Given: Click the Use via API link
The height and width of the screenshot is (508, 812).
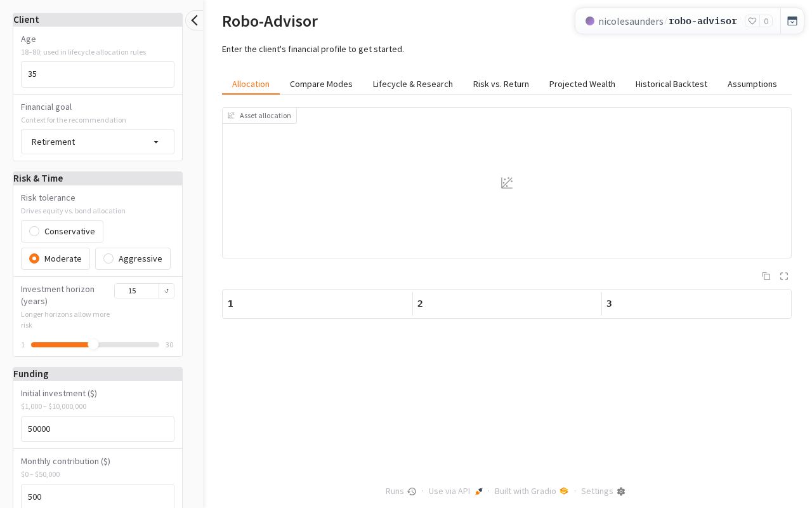Looking at the screenshot, I should click(x=455, y=491).
